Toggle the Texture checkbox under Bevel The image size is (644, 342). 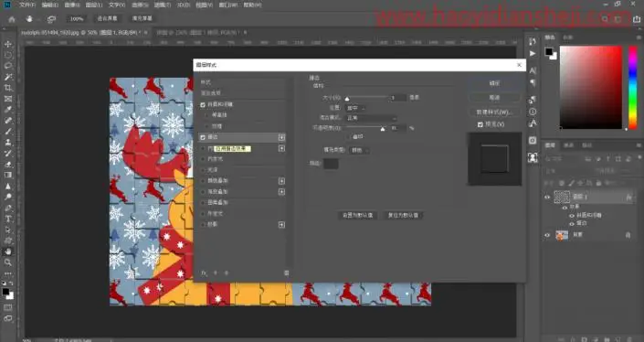click(207, 126)
